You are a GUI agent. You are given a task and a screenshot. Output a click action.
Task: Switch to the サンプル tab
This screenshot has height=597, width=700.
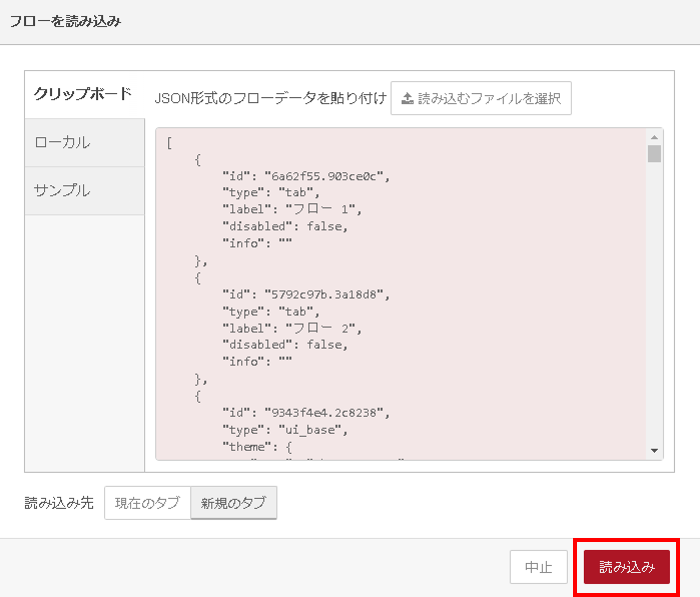tap(84, 191)
